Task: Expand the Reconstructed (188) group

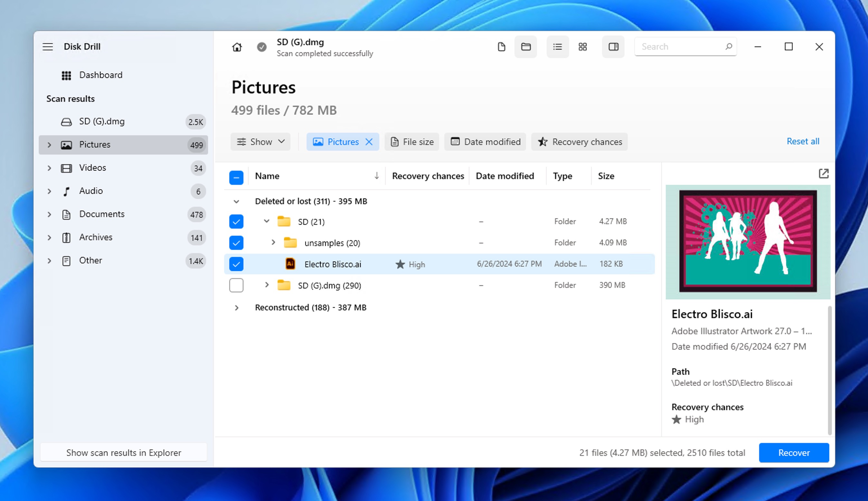Action: point(236,308)
